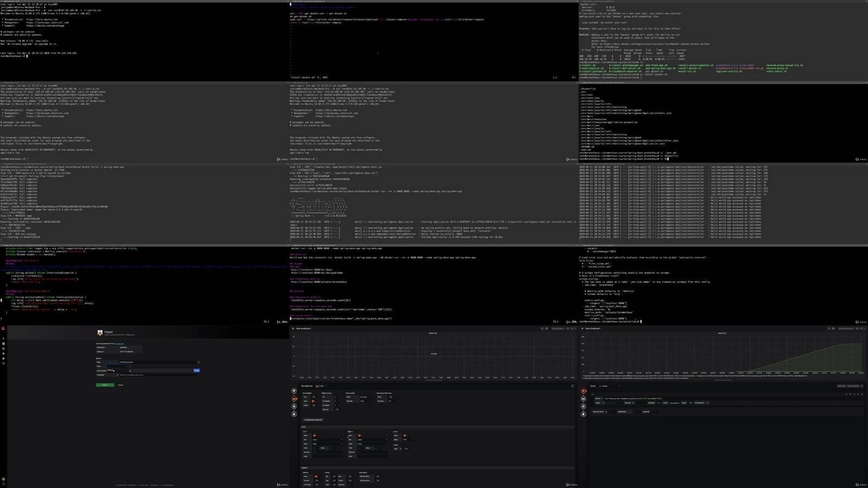Click back arrow in bottom-center panel editor
868x488 pixels.
[x=293, y=328]
